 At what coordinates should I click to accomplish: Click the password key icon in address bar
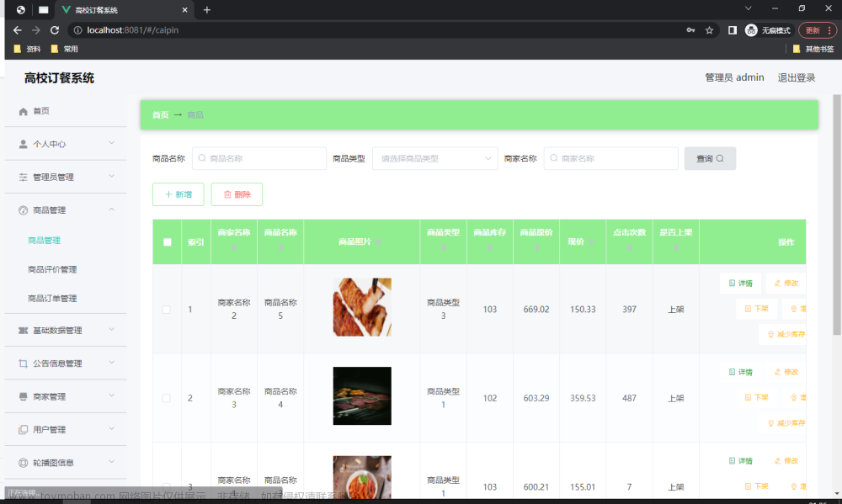690,30
